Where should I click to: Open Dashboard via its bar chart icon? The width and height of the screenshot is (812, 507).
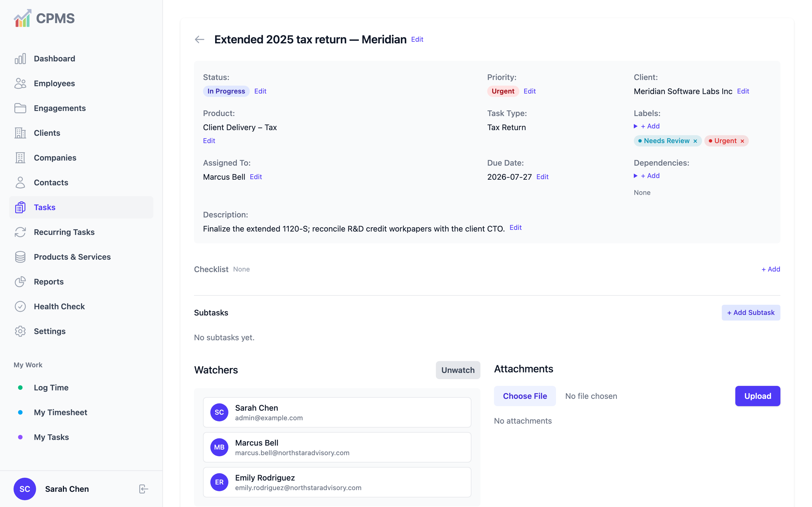20,59
